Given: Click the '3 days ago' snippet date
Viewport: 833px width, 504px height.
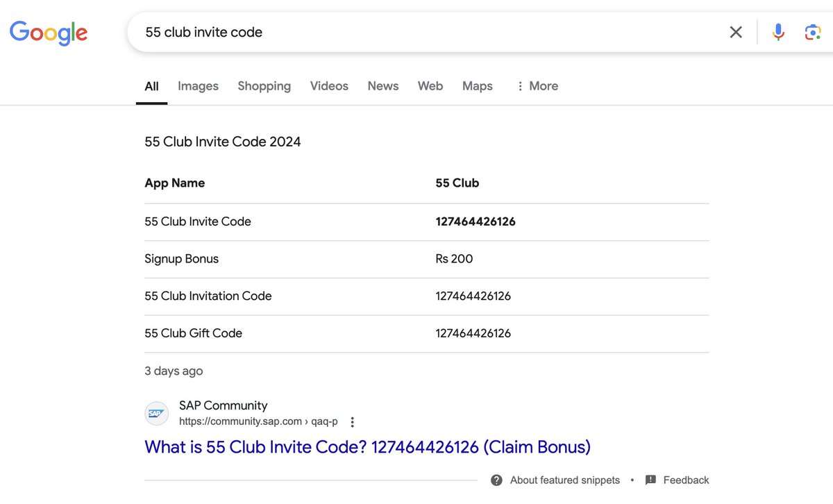Looking at the screenshot, I should coord(174,371).
